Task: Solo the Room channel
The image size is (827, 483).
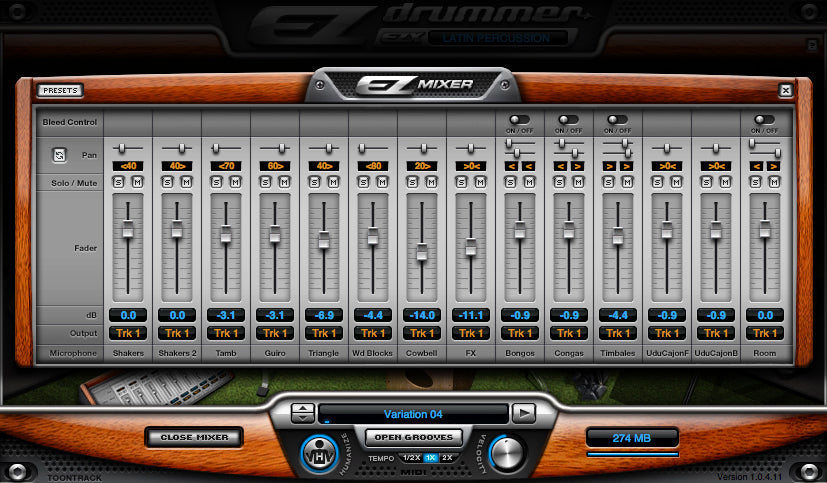Action: 756,182
